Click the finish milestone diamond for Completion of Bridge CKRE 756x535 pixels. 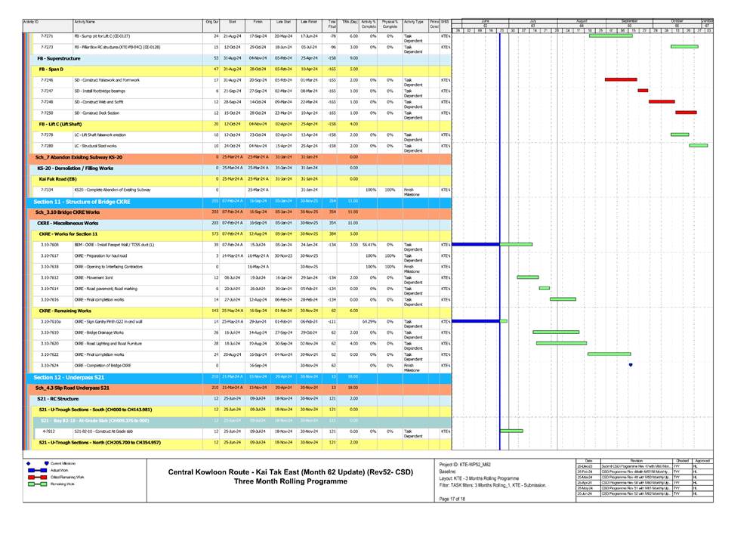click(x=630, y=365)
